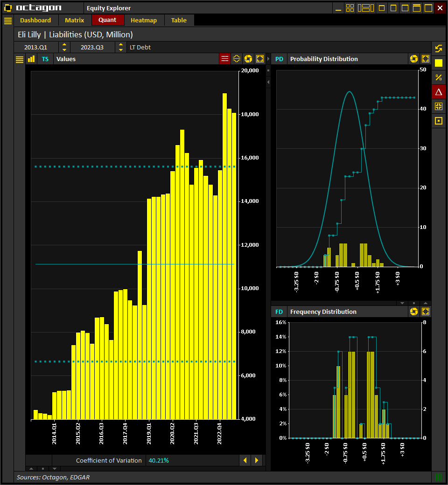The width and height of the screenshot is (448, 485).
Task: Go to previous statistic with left arrow
Action: (245, 460)
